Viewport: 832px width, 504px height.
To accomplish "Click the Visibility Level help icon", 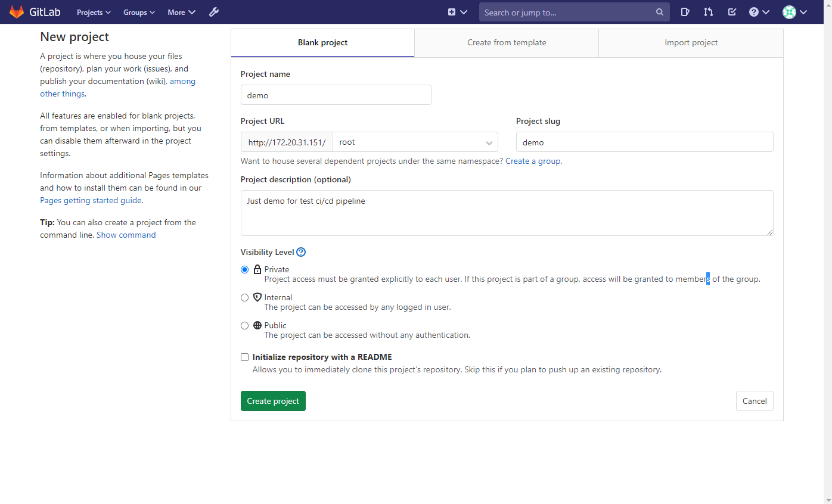I will click(x=300, y=252).
